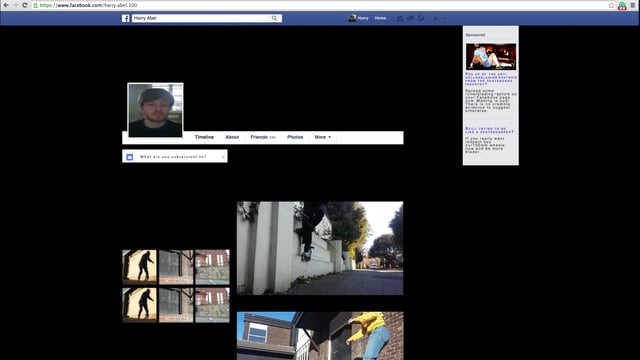Switch to the Timeline tab
Viewport: 640px width, 360px height.
point(204,137)
